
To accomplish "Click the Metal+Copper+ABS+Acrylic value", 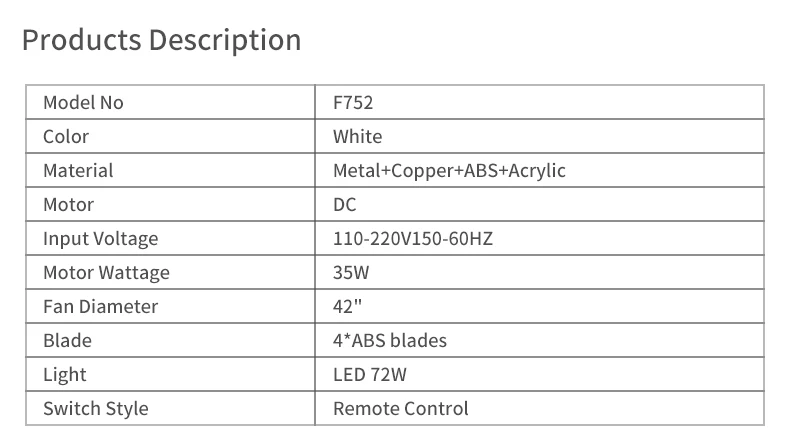I will click(x=449, y=170).
